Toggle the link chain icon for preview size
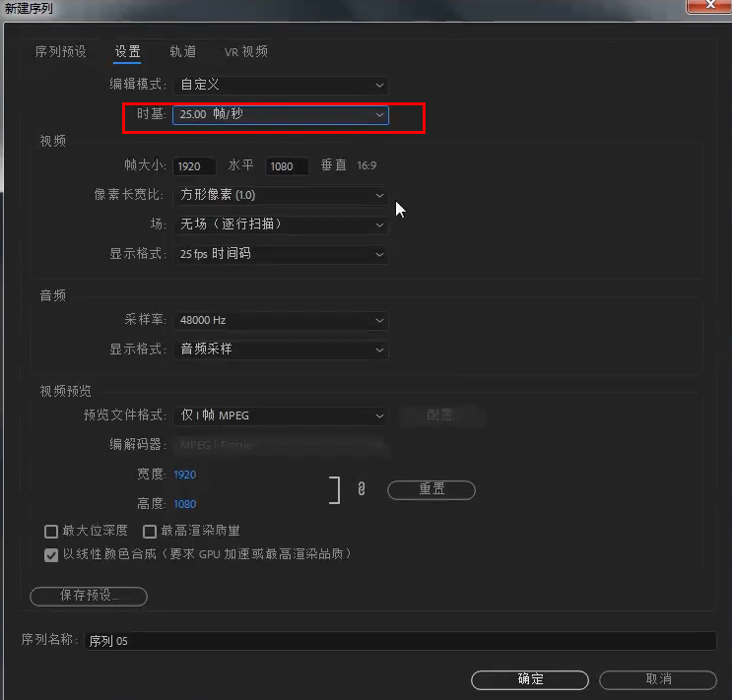Viewport: 732px width, 700px height. [362, 489]
